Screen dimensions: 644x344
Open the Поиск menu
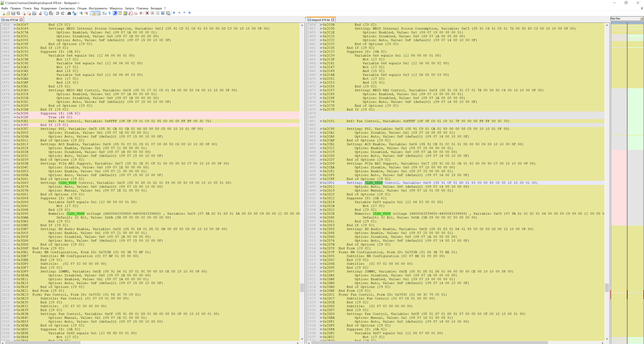coord(27,8)
